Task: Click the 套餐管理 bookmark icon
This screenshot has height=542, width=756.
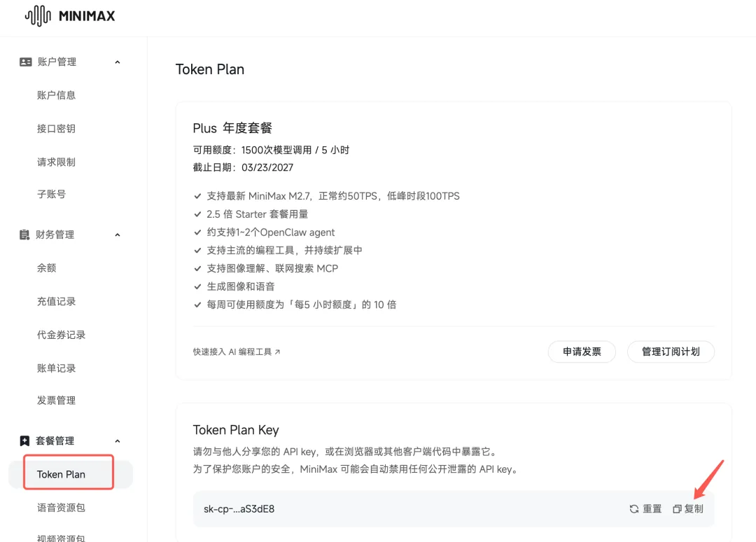Action: tap(24, 440)
